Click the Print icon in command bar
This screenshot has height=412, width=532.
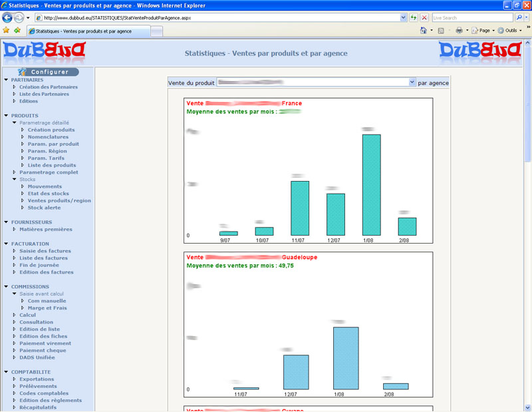459,31
